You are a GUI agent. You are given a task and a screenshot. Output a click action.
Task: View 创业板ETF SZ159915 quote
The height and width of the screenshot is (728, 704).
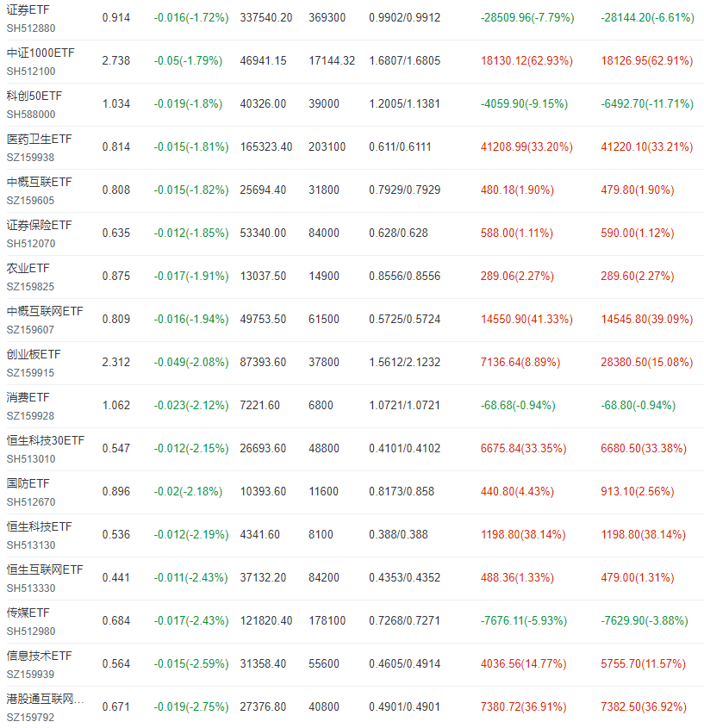[34, 353]
